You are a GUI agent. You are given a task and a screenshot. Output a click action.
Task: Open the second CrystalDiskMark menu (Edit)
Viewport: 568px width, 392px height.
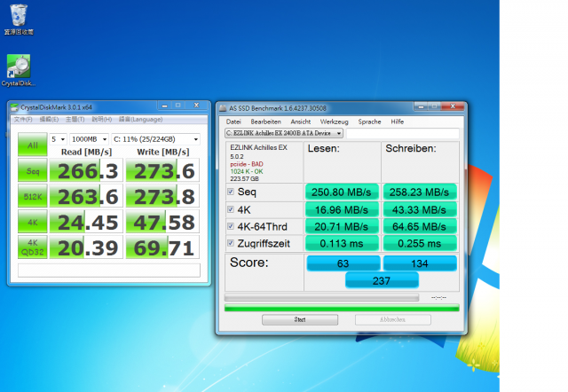(x=49, y=120)
